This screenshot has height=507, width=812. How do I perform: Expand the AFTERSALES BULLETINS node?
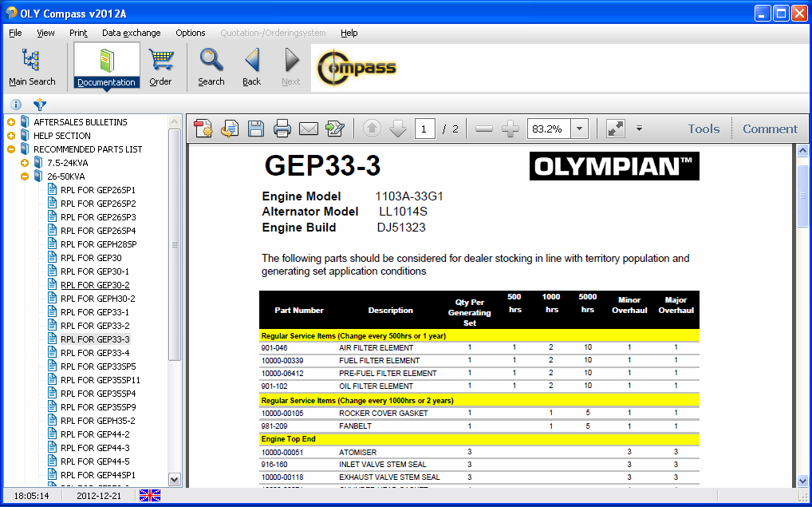[11, 122]
